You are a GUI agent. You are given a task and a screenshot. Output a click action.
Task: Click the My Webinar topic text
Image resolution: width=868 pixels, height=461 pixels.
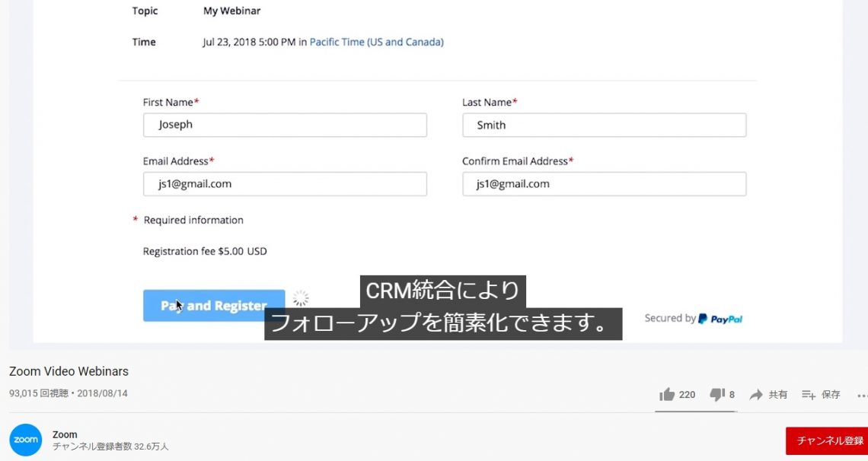[x=231, y=11]
